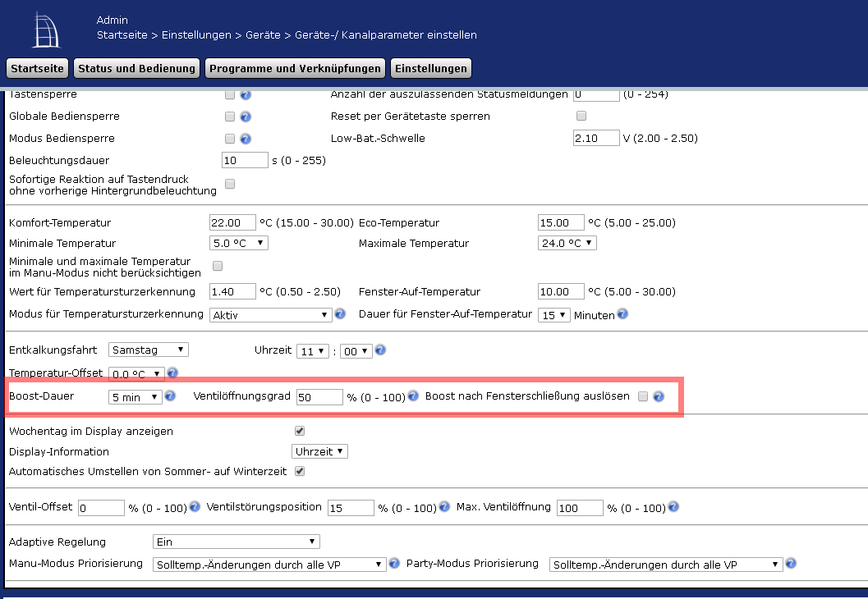Open Dauer für Fenster-Auf-Temperatur minutes dropdown

554,315
